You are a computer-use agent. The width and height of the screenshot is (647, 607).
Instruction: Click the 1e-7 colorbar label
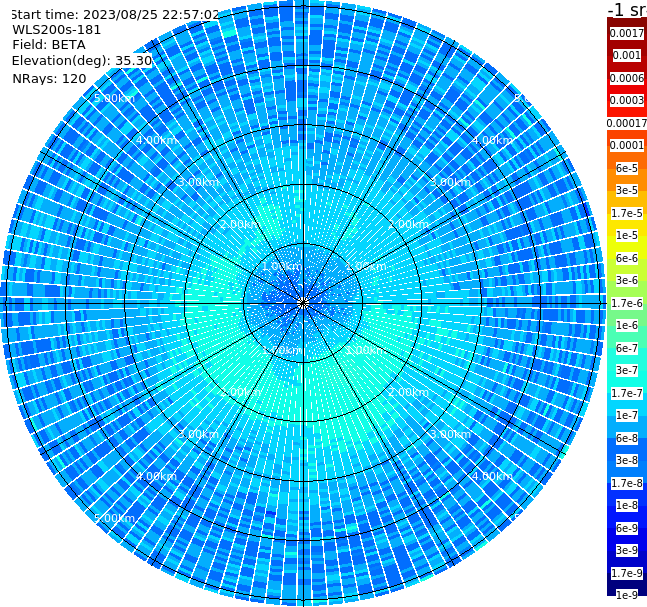[x=627, y=415]
